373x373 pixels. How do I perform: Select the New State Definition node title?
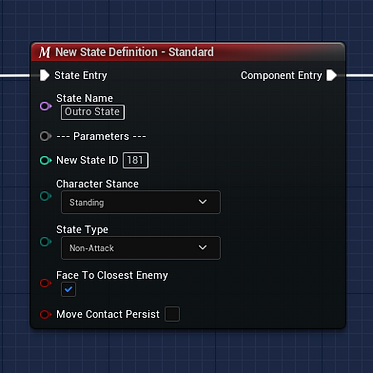134,52
